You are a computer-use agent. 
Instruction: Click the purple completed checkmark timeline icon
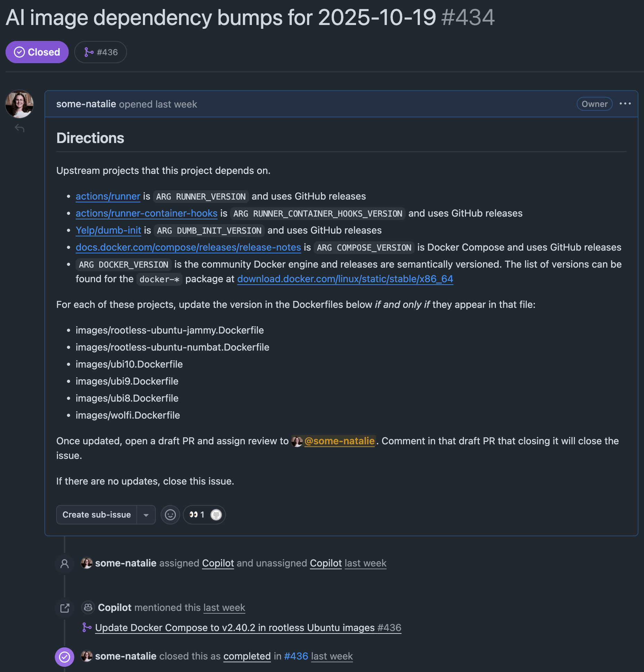pos(65,657)
